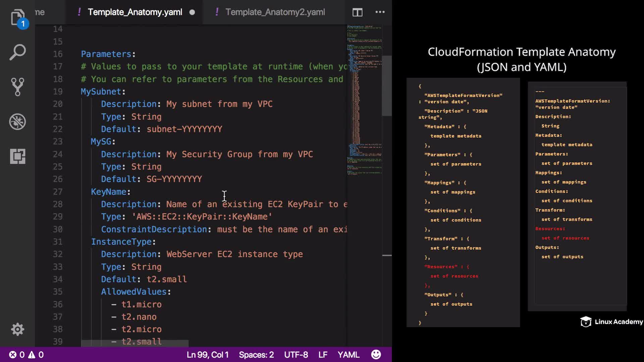Open the Extensions panel icon
The image size is (644, 362).
17,156
